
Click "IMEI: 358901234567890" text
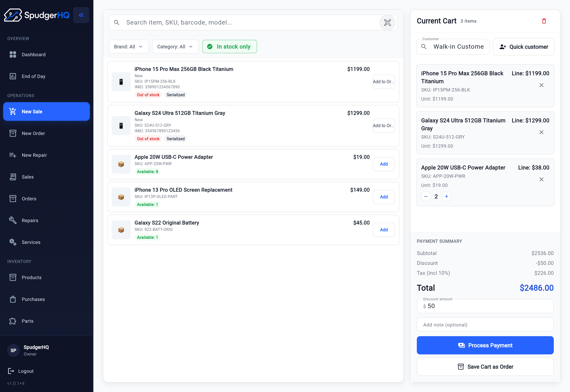(157, 87)
